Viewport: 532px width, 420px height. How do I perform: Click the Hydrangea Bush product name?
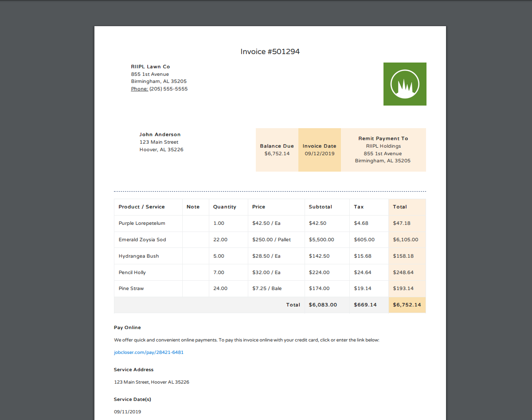(x=138, y=256)
